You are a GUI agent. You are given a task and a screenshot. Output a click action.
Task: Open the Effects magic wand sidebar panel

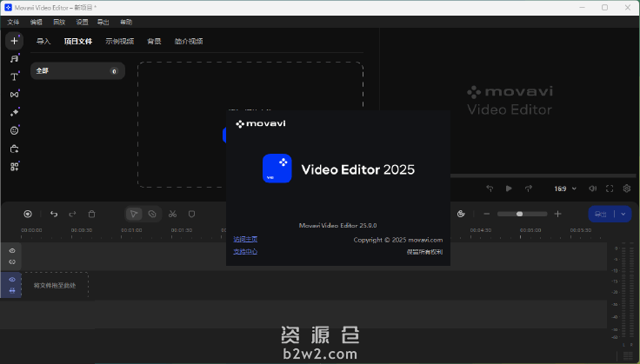14,113
